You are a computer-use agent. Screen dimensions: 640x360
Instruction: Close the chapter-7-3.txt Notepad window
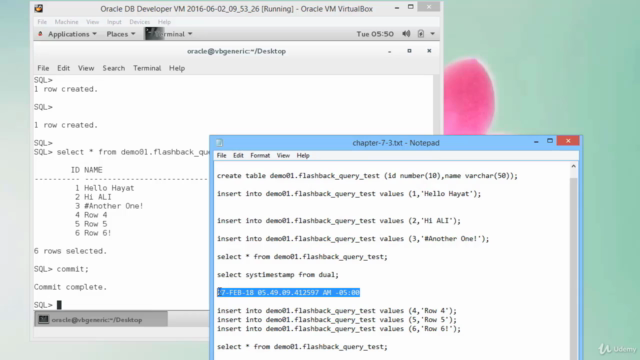568,141
